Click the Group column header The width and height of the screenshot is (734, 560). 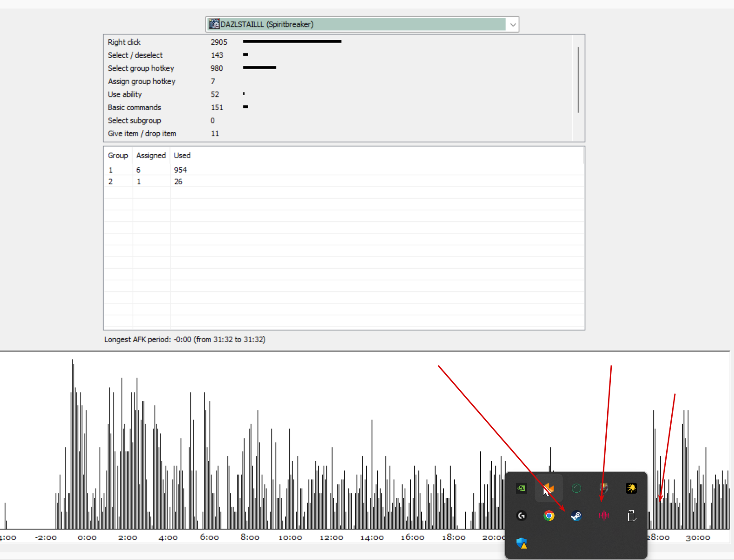click(x=118, y=156)
